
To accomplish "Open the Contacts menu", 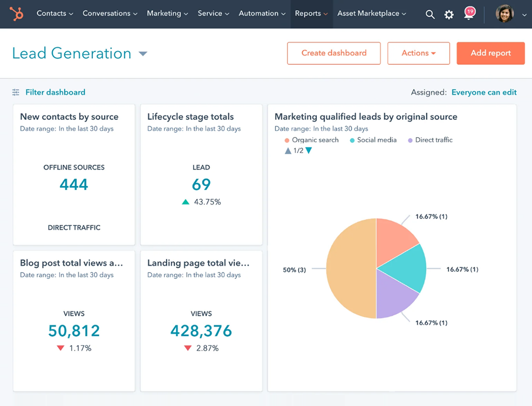I will (55, 13).
